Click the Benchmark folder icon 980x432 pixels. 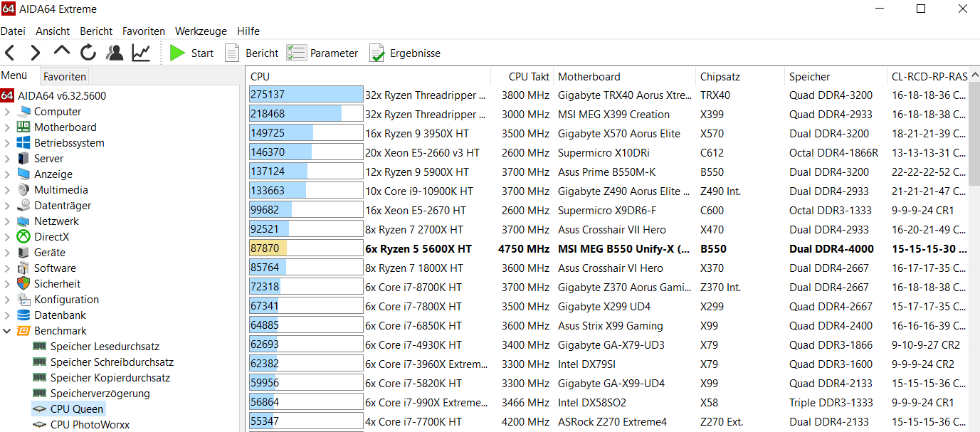[24, 331]
